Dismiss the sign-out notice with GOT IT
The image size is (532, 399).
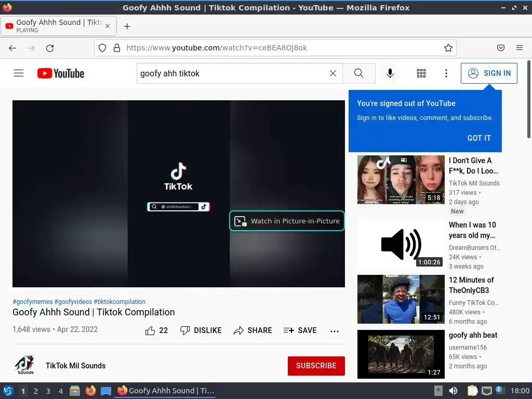[x=478, y=138]
